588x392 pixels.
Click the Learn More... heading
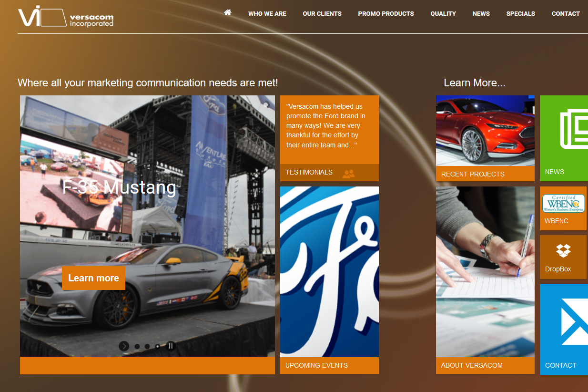[x=475, y=83]
